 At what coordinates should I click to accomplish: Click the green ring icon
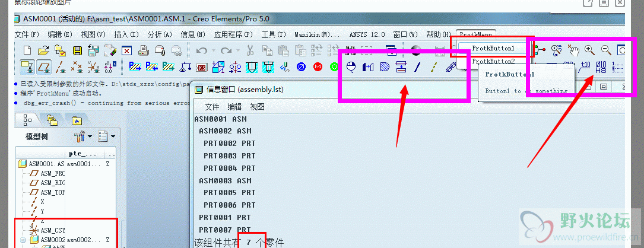334,66
